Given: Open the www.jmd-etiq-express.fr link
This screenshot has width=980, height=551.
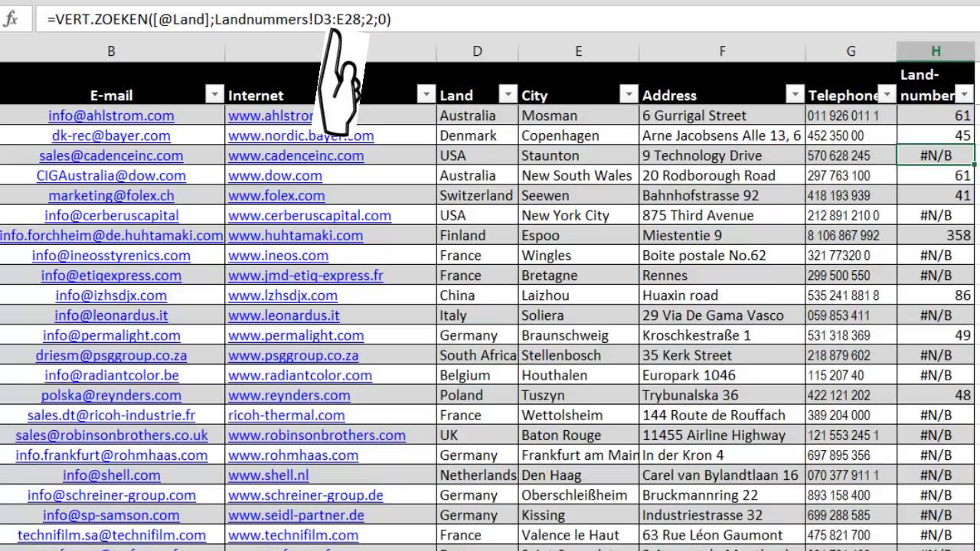Looking at the screenshot, I should (305, 275).
